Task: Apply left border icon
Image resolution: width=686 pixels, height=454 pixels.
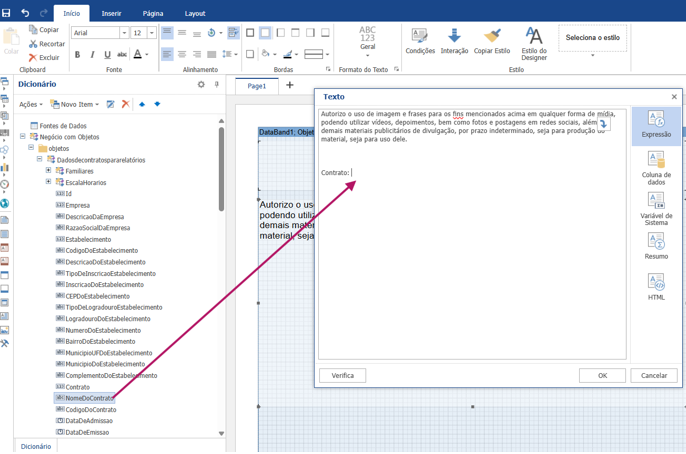Action: tap(281, 33)
